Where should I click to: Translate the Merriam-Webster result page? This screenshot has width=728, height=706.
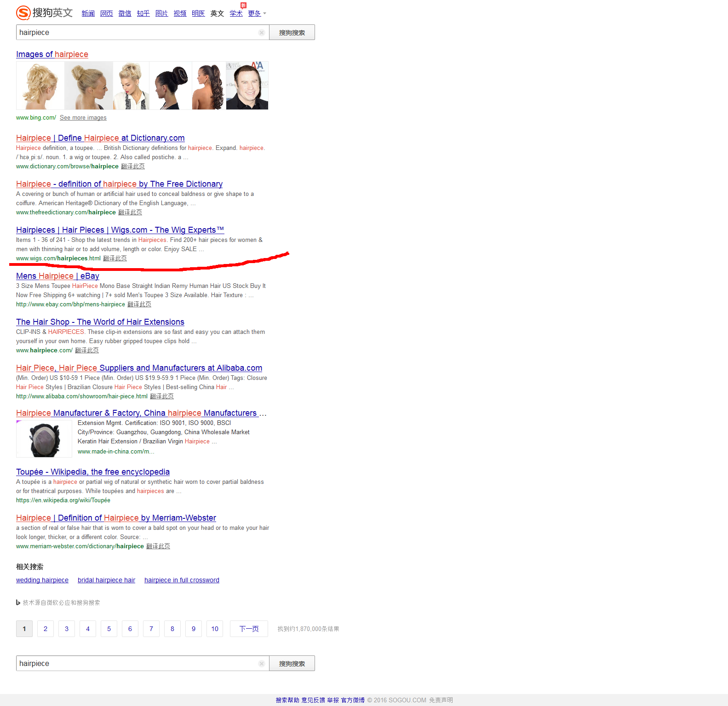coord(158,546)
